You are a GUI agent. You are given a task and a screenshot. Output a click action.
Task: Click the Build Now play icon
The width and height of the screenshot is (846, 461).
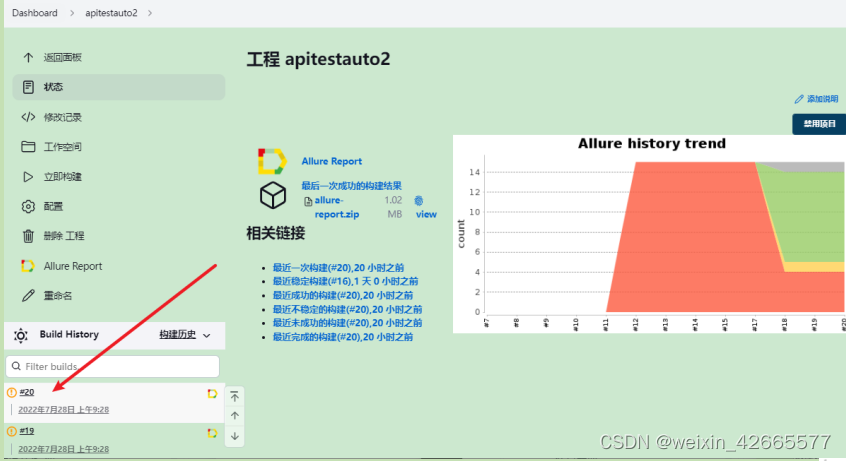click(x=28, y=177)
